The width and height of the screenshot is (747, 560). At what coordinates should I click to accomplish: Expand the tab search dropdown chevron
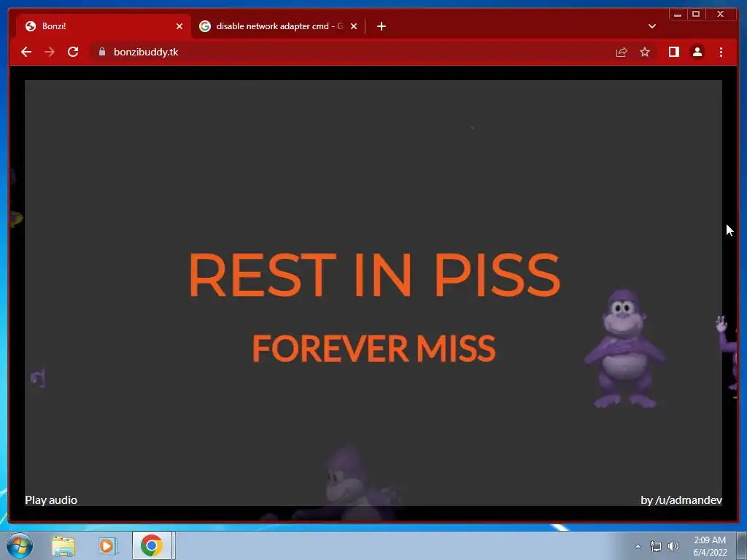pyautogui.click(x=652, y=26)
